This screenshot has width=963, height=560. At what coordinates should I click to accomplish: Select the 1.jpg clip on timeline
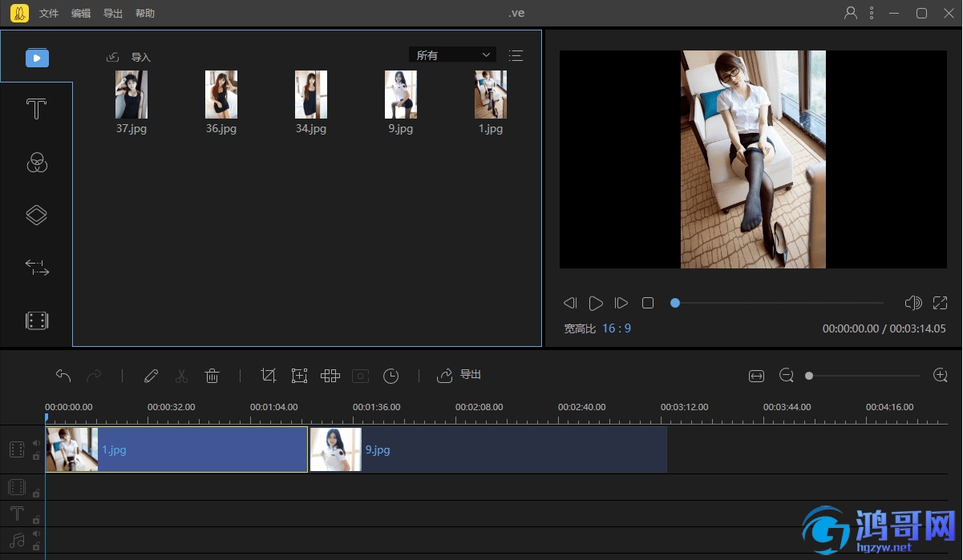[176, 449]
